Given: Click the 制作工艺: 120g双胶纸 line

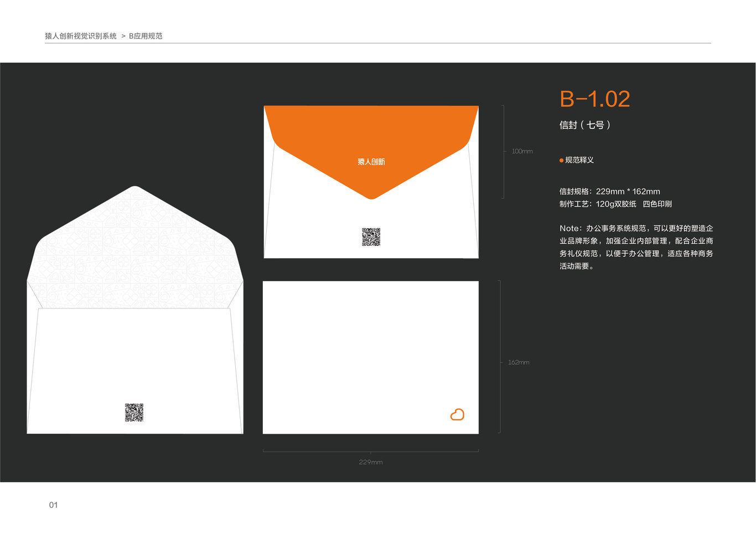Looking at the screenshot, I should (x=615, y=204).
